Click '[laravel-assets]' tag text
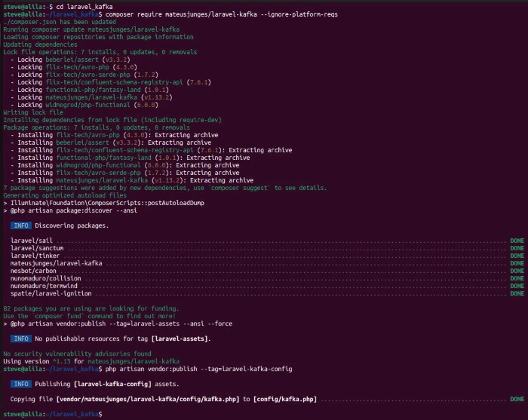This screenshot has height=420, width=528. coord(180,339)
